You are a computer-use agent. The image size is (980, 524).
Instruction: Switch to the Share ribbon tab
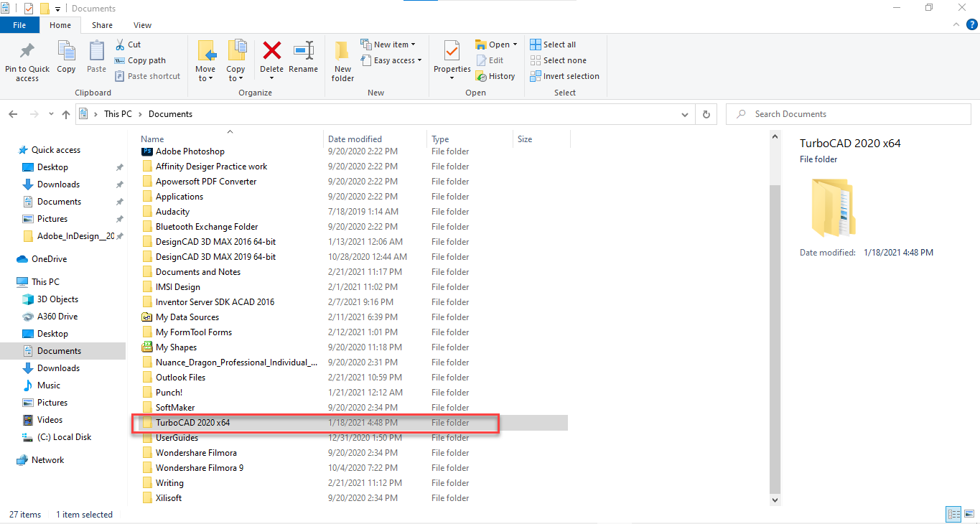tap(102, 25)
